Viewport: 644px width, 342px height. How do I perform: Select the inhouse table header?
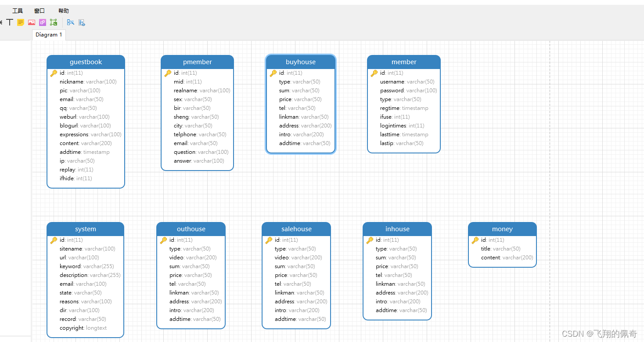(397, 229)
